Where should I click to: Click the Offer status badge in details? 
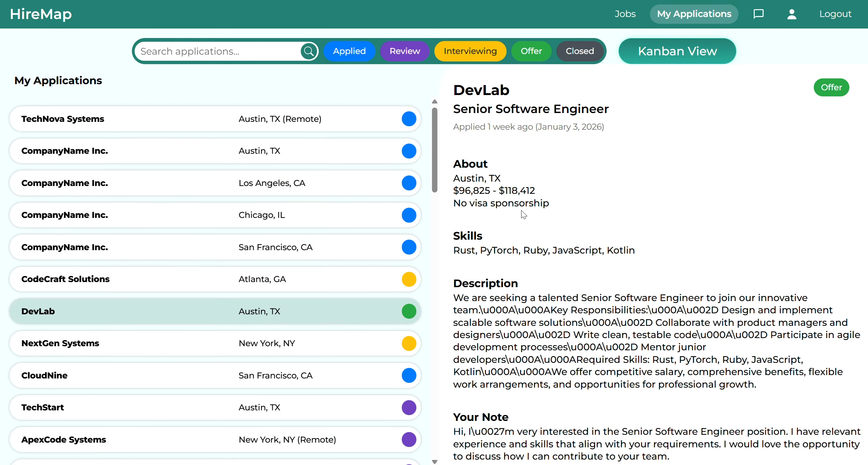coord(831,88)
